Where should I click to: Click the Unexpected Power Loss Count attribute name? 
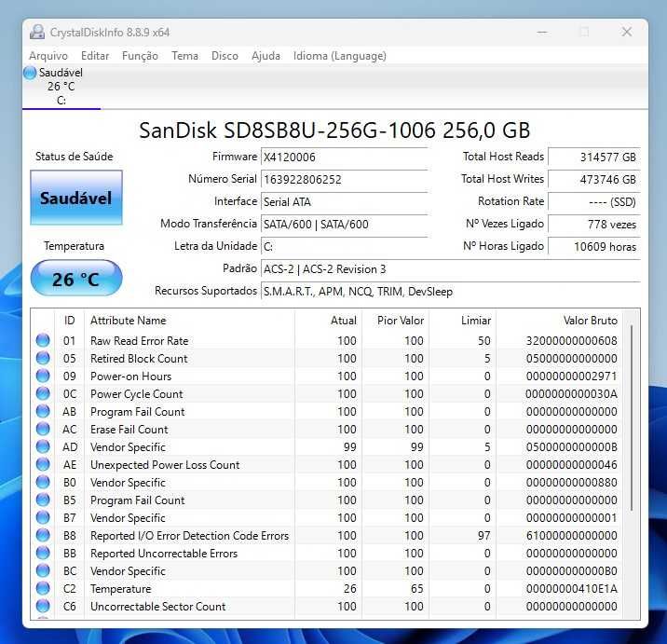(x=165, y=465)
